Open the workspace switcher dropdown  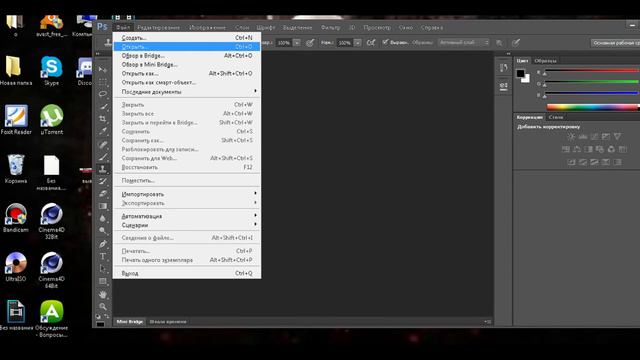[615, 43]
